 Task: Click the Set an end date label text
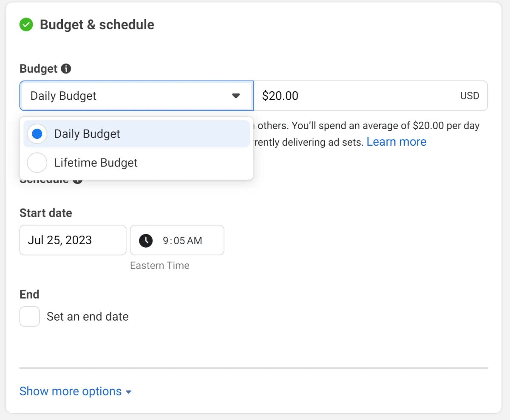[x=88, y=316]
